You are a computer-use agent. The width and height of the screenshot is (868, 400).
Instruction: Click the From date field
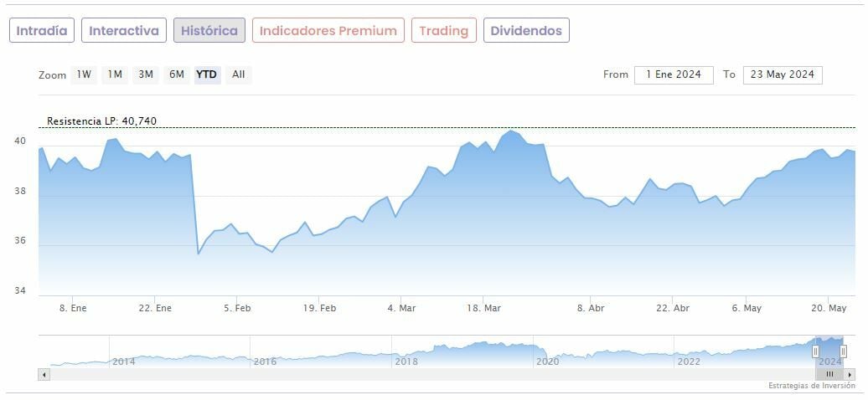[x=674, y=74]
